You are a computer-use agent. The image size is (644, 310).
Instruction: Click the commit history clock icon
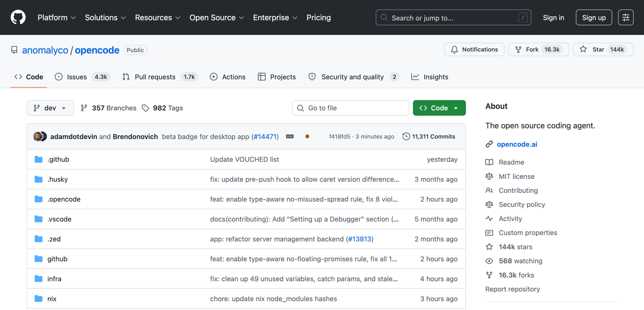(406, 136)
